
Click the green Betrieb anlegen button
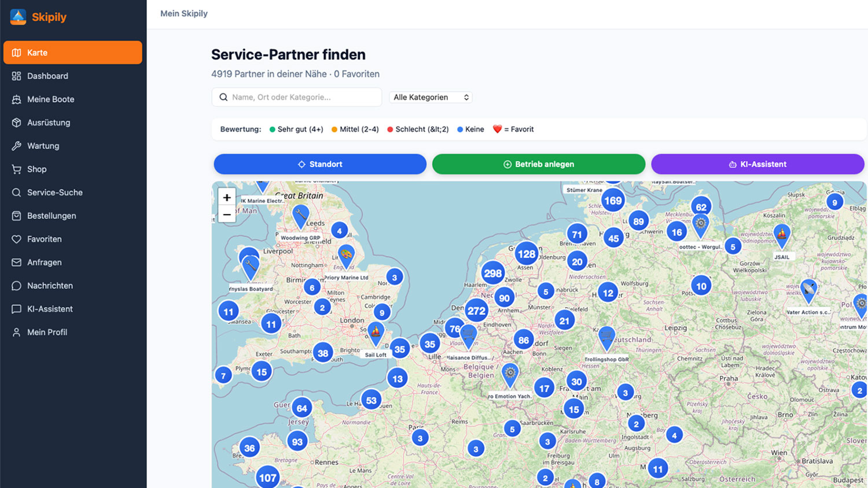(539, 164)
